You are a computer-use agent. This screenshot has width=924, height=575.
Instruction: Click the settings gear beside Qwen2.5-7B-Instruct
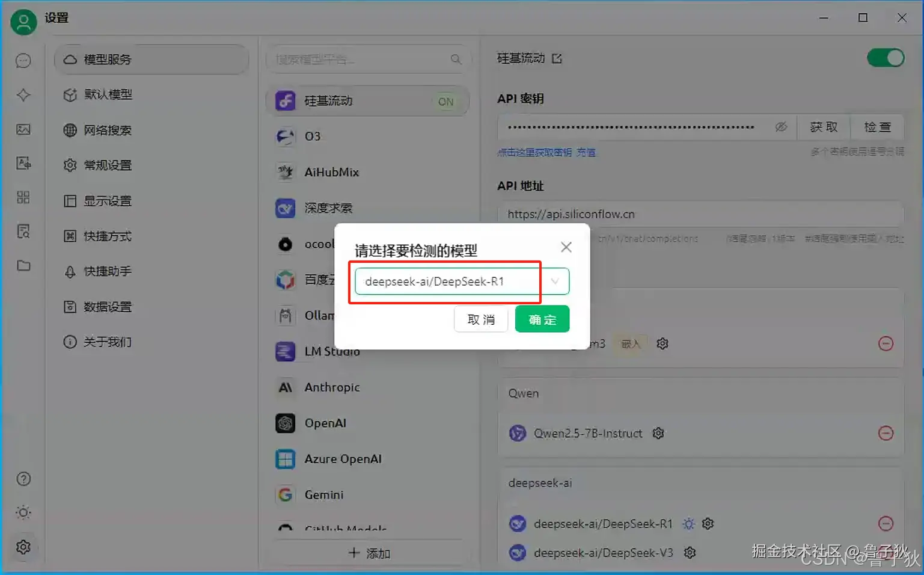click(658, 433)
